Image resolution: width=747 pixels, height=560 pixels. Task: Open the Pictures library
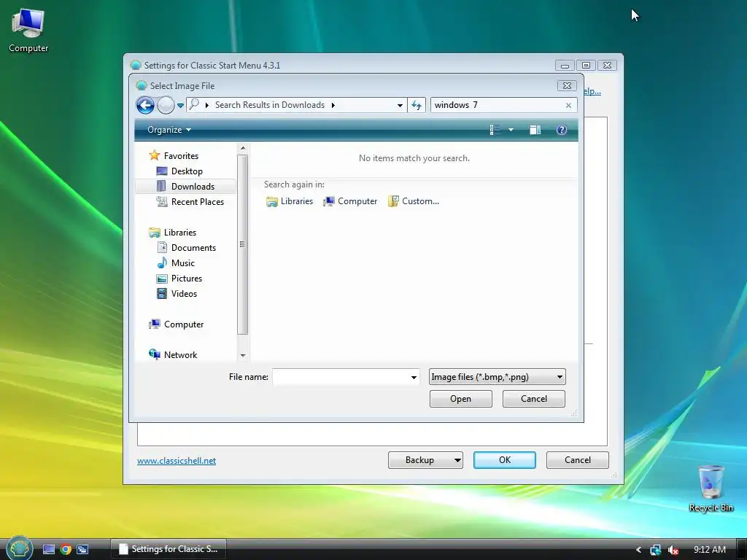[x=186, y=278]
